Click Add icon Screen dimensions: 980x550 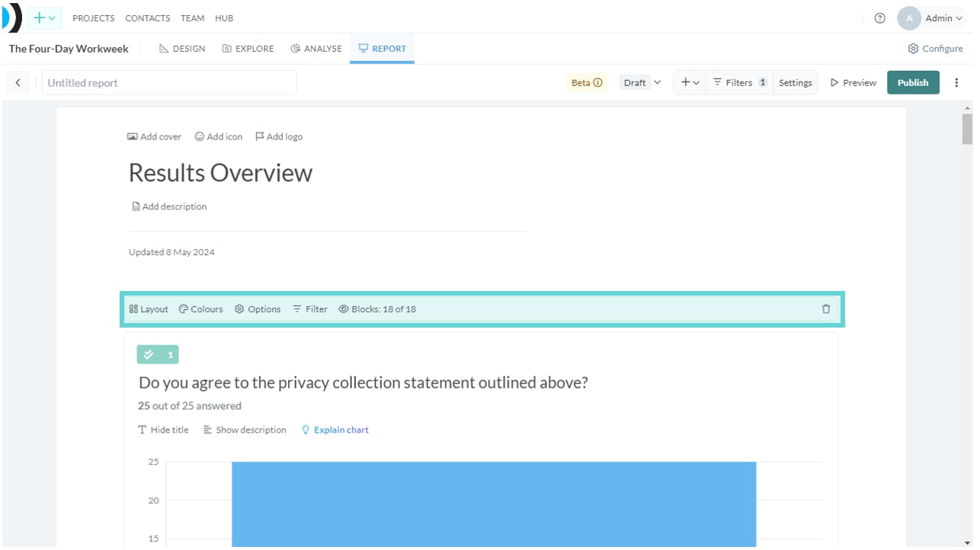point(218,137)
